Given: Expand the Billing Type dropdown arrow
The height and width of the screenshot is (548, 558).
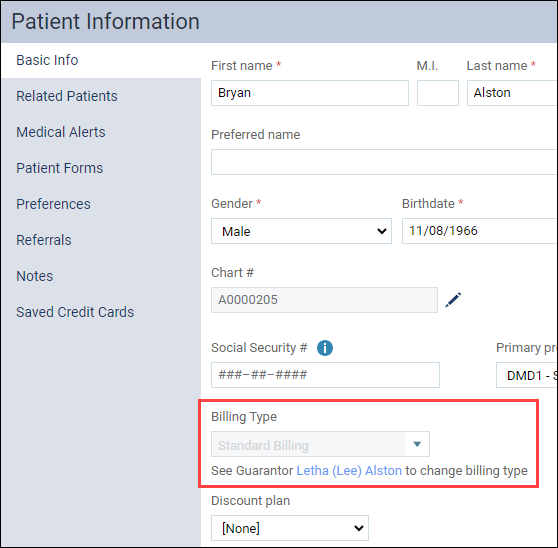Looking at the screenshot, I should coord(417,444).
